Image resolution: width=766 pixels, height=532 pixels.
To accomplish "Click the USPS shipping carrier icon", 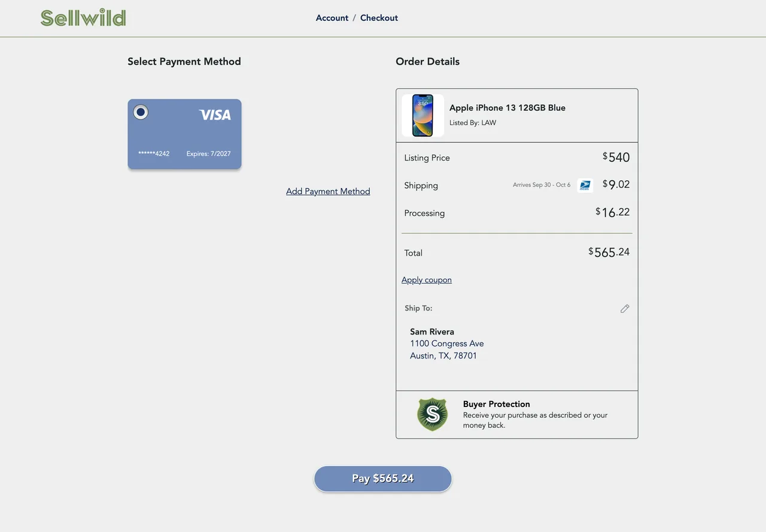I will click(585, 186).
